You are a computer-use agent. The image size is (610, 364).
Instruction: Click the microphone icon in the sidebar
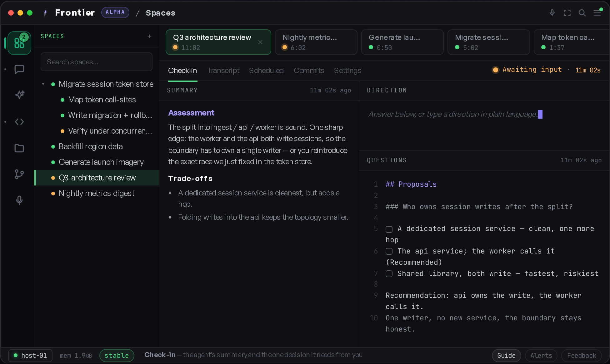coord(19,200)
